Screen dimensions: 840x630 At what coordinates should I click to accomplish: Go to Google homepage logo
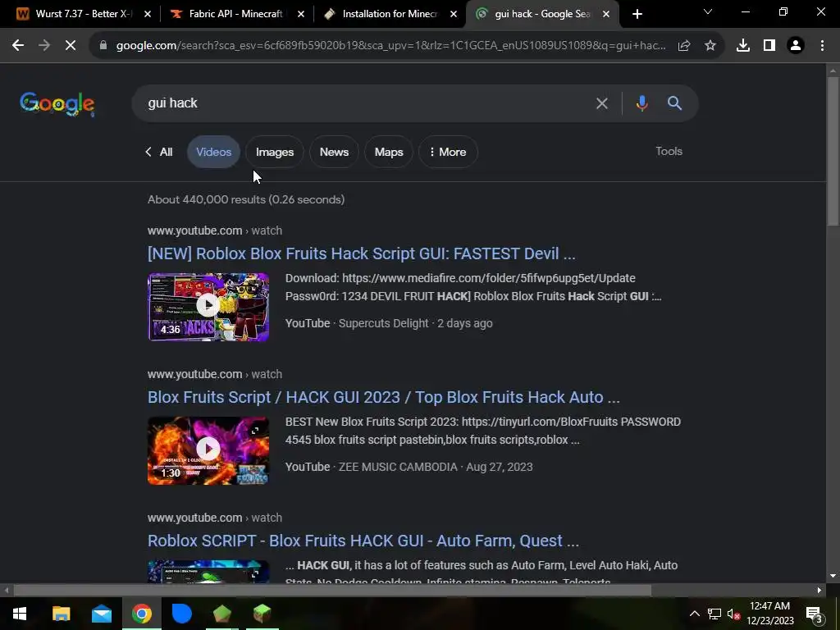57,103
